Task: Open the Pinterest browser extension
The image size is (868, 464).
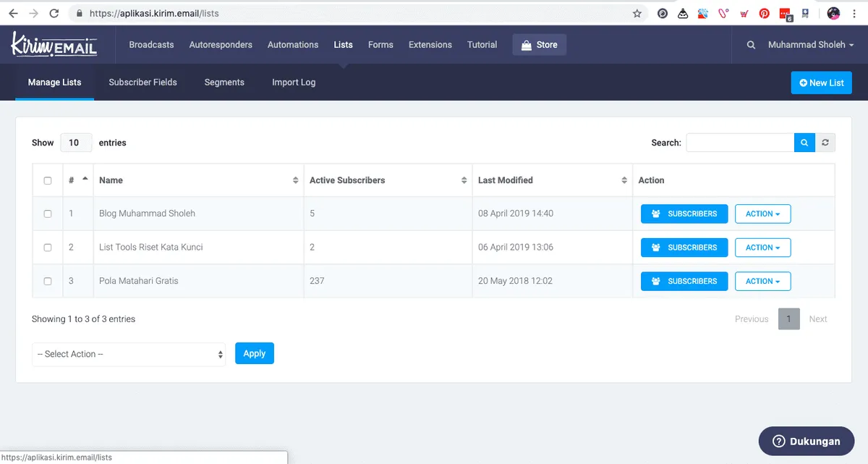Action: [764, 13]
